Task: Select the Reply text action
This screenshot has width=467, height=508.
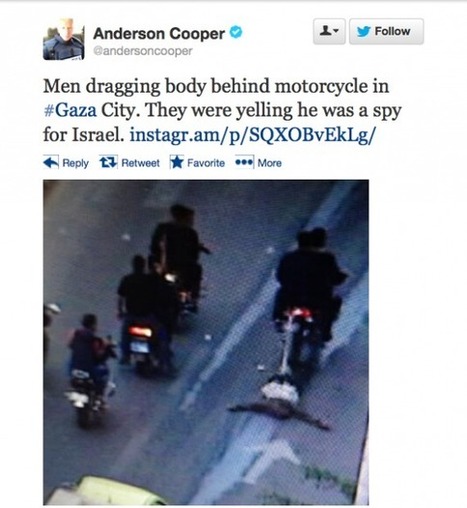Action: click(x=76, y=163)
